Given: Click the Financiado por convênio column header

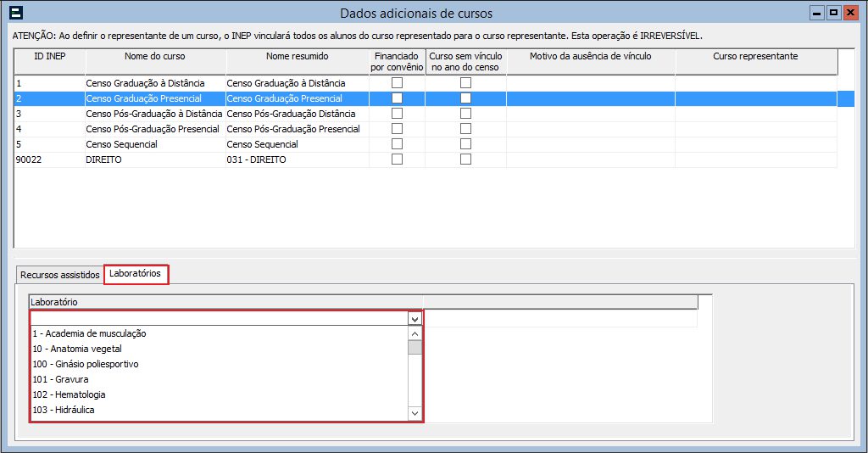Looking at the screenshot, I should pos(397,61).
